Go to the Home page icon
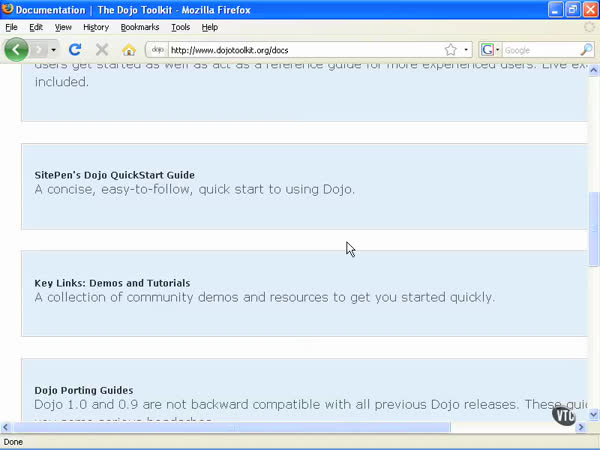Image resolution: width=600 pixels, height=450 pixels. pos(128,49)
